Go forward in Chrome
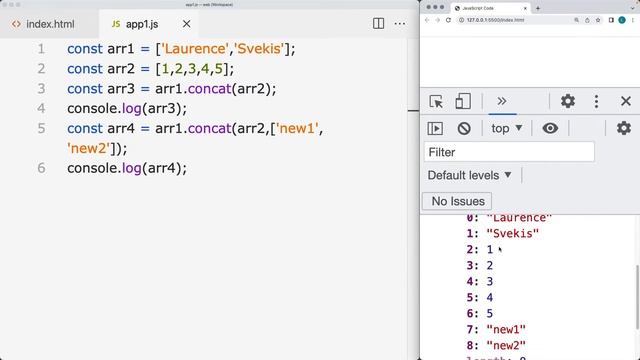The image size is (640, 360). pyautogui.click(x=437, y=20)
